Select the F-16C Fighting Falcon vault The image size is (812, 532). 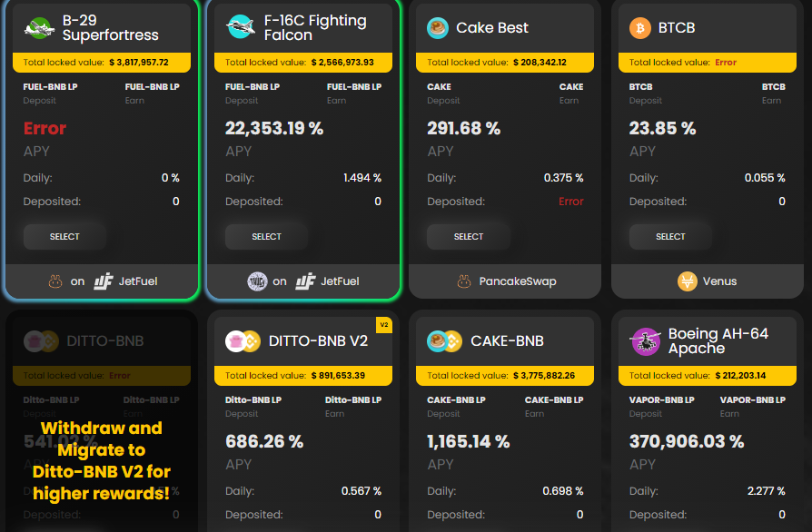pos(267,237)
